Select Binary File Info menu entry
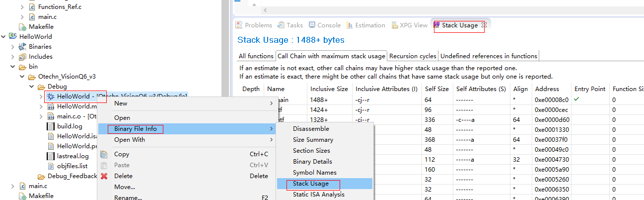The image size is (644, 200). coord(187,129)
